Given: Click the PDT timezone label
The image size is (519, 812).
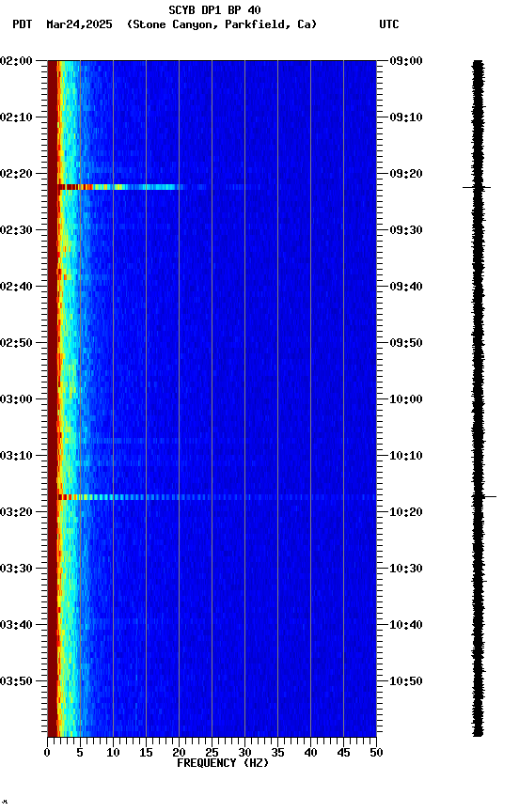Looking at the screenshot, I should click(x=23, y=24).
